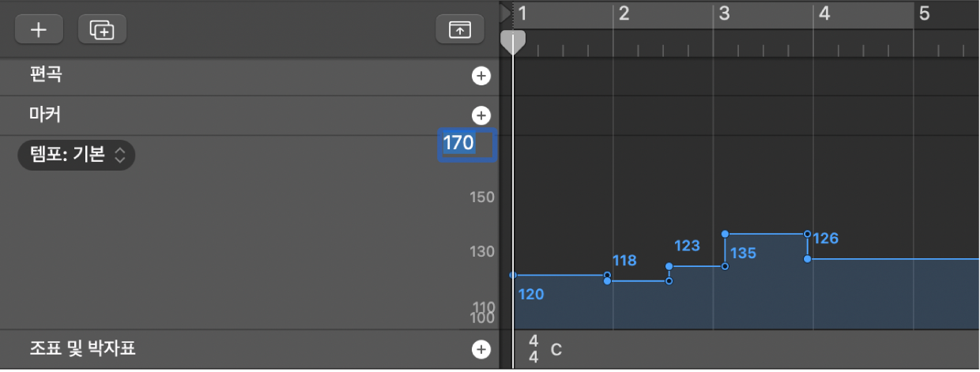The height and width of the screenshot is (372, 980).
Task: Add signature on 조표 및 박자표 track
Action: [481, 349]
